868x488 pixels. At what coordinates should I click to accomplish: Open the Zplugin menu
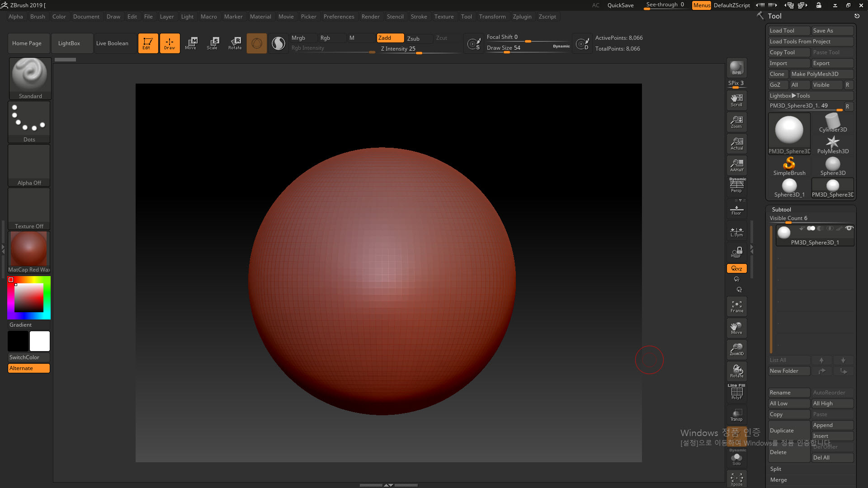522,17
